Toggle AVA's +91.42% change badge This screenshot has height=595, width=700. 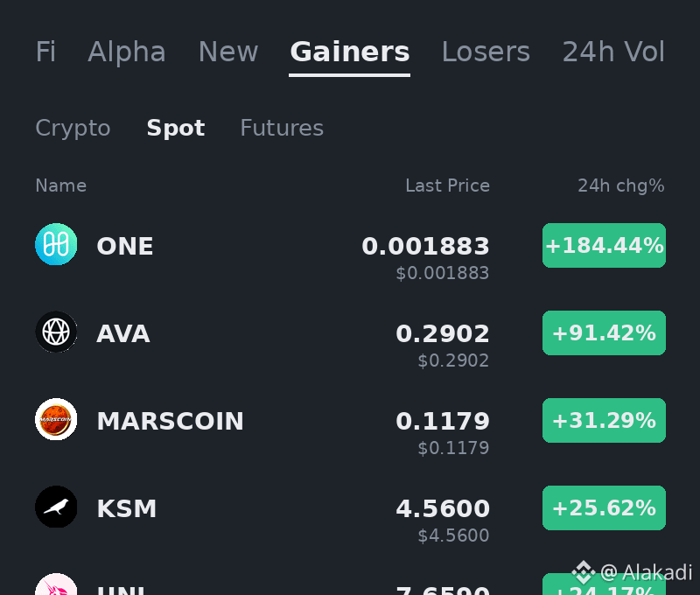click(x=604, y=333)
